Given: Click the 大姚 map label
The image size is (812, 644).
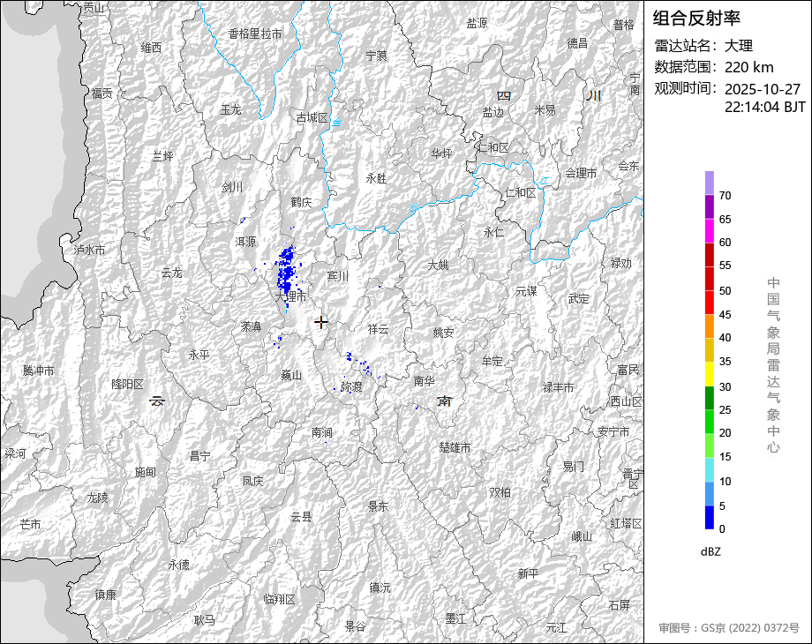Looking at the screenshot, I should pos(438,265).
